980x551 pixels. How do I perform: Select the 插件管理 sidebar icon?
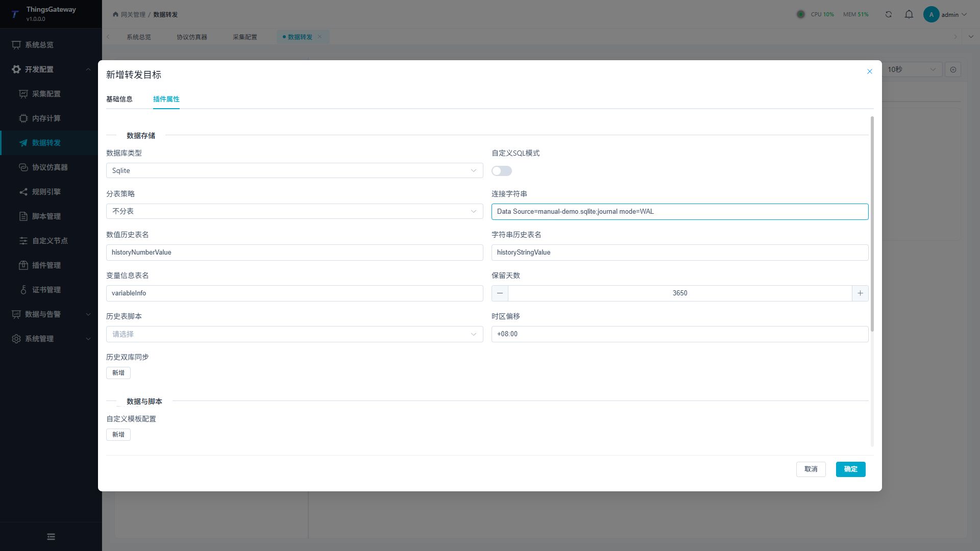[23, 265]
